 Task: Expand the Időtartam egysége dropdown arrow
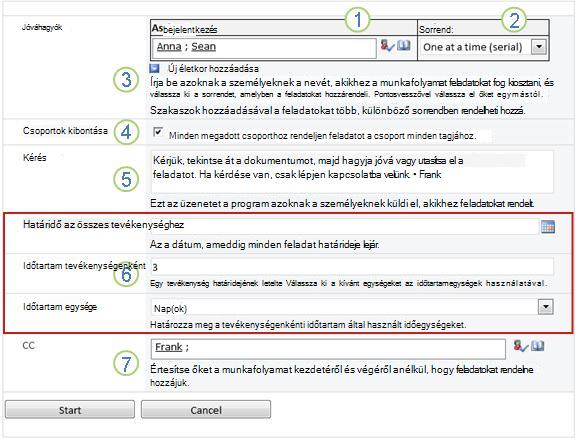(x=545, y=307)
